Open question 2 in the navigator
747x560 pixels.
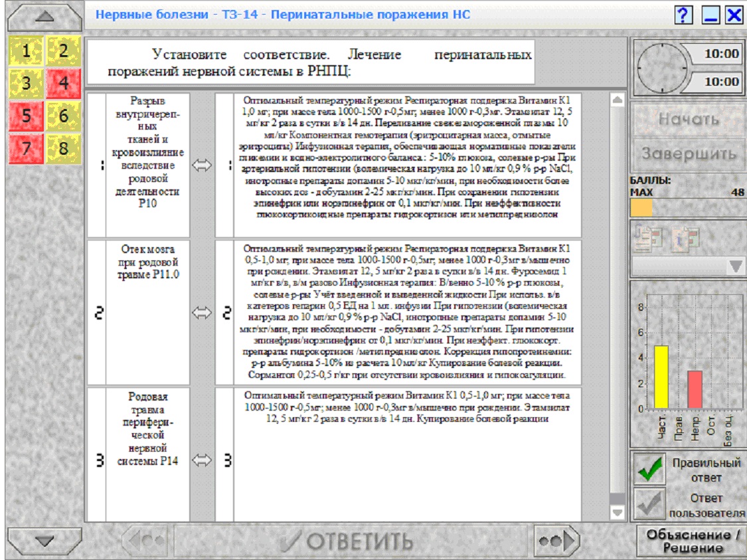63,50
